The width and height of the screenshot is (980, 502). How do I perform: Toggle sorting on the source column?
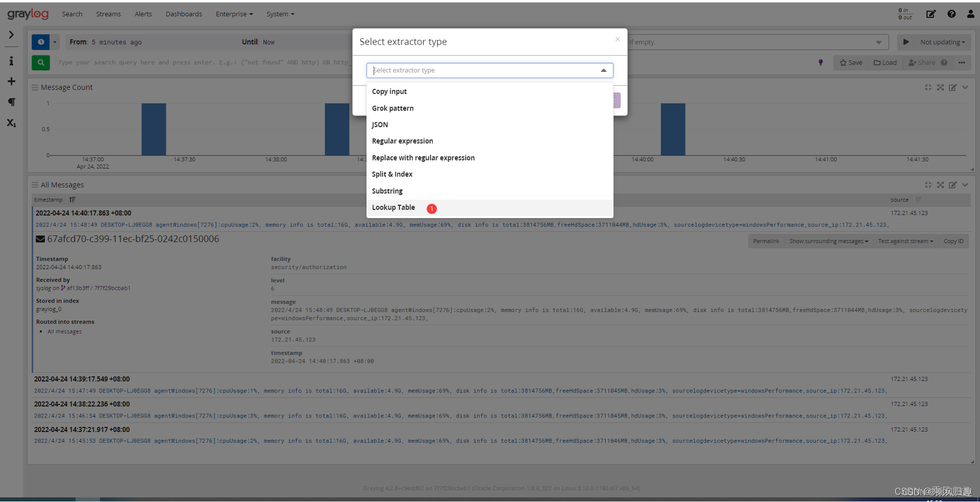click(x=918, y=200)
